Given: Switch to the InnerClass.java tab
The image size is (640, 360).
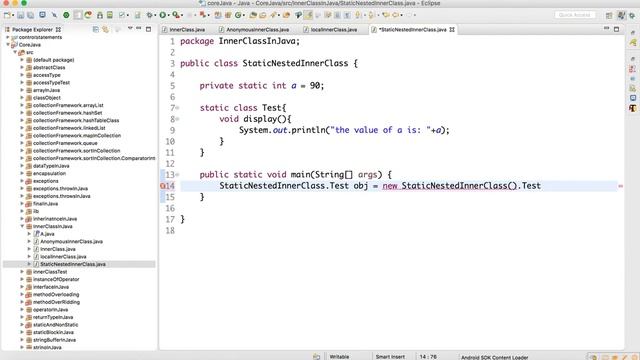Looking at the screenshot, I should pos(184,29).
